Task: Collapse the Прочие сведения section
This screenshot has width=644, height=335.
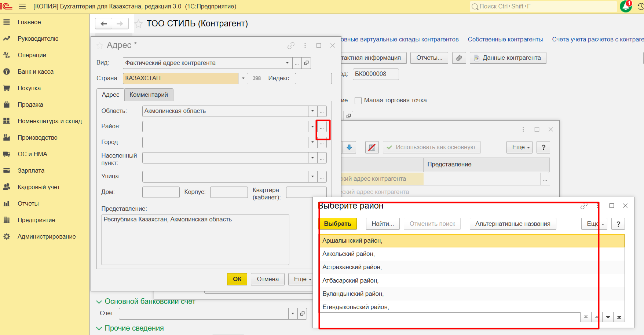Action: 99,328
